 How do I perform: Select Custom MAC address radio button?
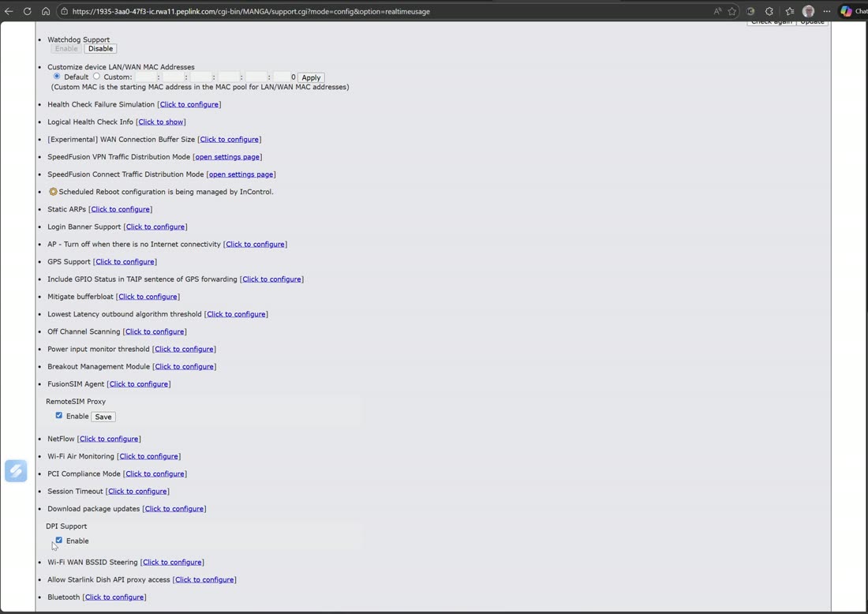[96, 77]
